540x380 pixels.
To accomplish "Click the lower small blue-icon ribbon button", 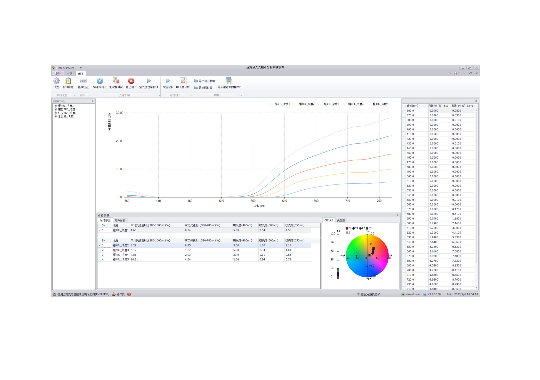I will [203, 88].
